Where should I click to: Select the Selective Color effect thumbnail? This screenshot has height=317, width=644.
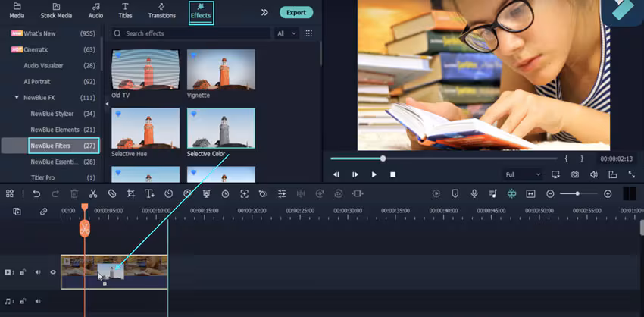click(221, 128)
